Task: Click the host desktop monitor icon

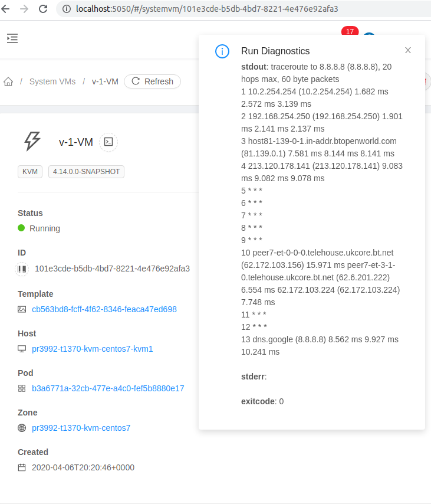Action: pyautogui.click(x=22, y=349)
